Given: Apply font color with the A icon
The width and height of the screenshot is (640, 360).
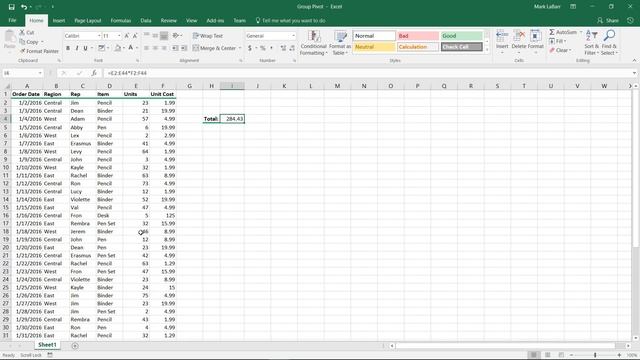Looking at the screenshot, I should click(131, 48).
